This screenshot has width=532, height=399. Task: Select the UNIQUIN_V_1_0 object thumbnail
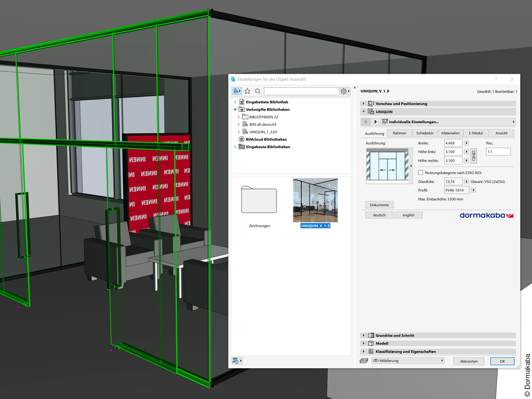[x=315, y=201]
